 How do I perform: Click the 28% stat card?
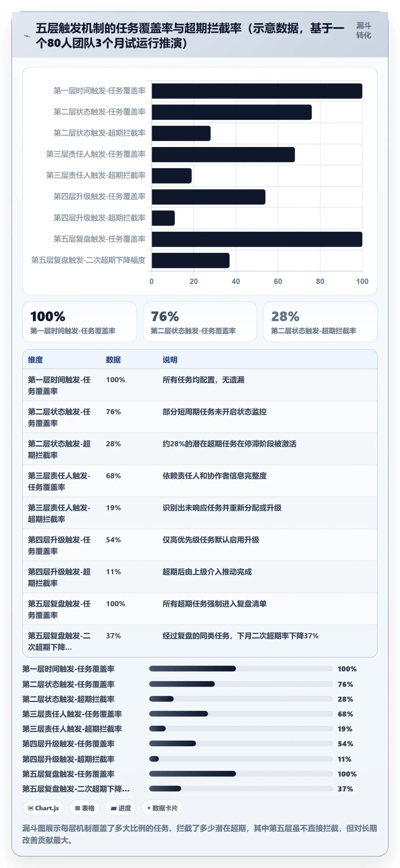(x=320, y=322)
